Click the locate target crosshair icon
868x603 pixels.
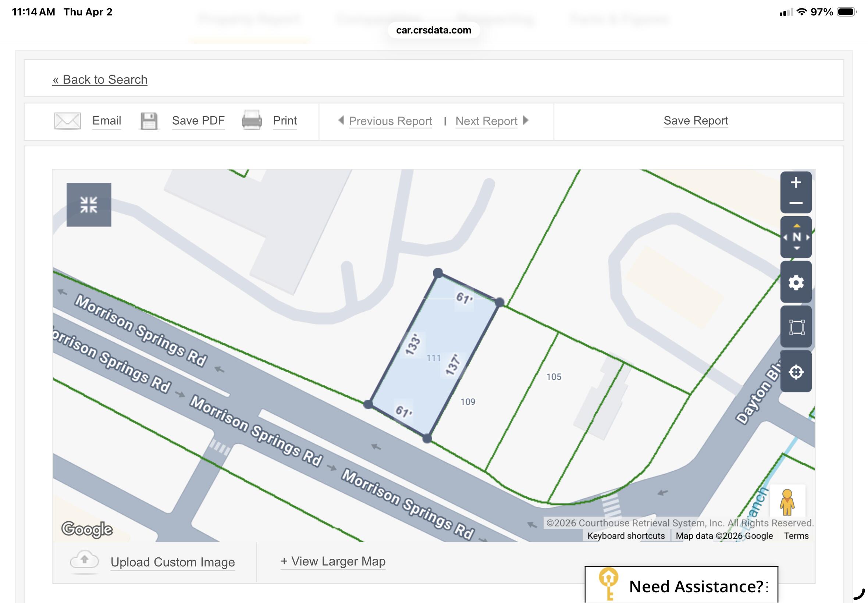[x=796, y=372]
